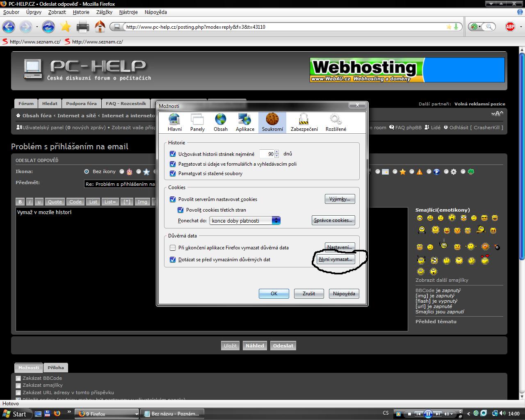Click the Firefox Forward arrow button
Viewport: 525px width, 420px height.
26,27
